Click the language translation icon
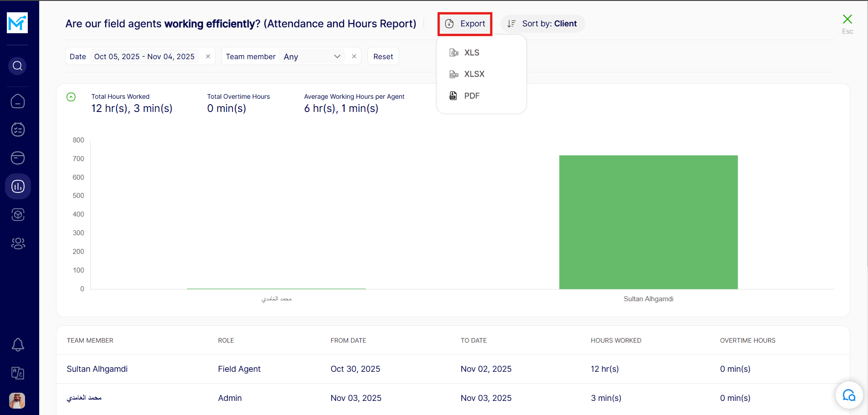 [x=18, y=373]
